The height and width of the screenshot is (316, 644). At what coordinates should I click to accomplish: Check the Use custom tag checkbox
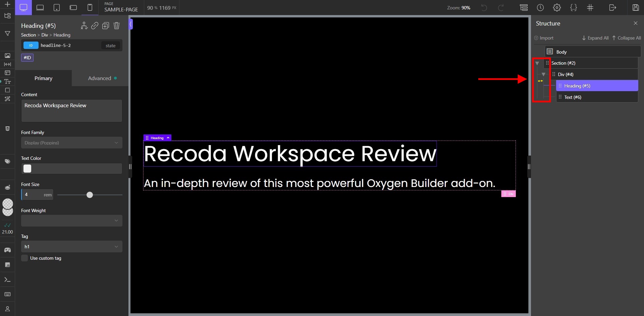pos(24,258)
